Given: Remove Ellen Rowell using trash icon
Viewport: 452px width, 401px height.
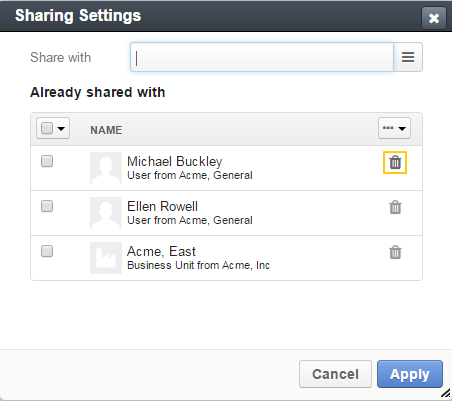Looking at the screenshot, I should pyautogui.click(x=395, y=207).
